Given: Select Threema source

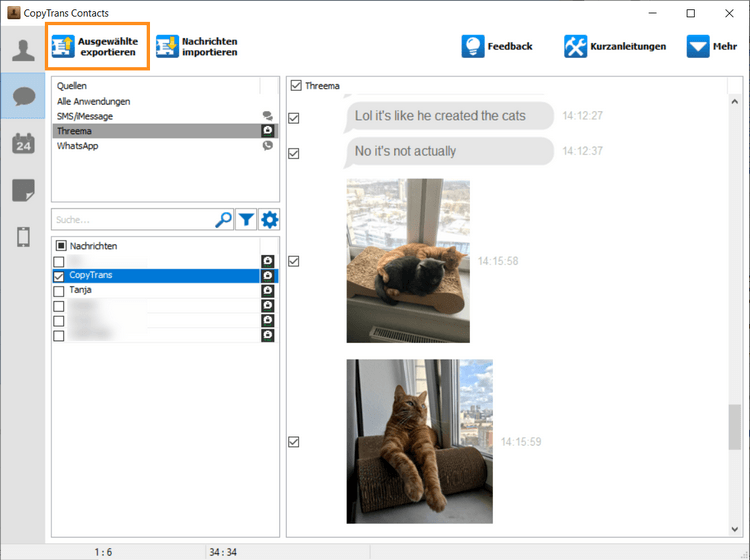Looking at the screenshot, I should pyautogui.click(x=165, y=131).
